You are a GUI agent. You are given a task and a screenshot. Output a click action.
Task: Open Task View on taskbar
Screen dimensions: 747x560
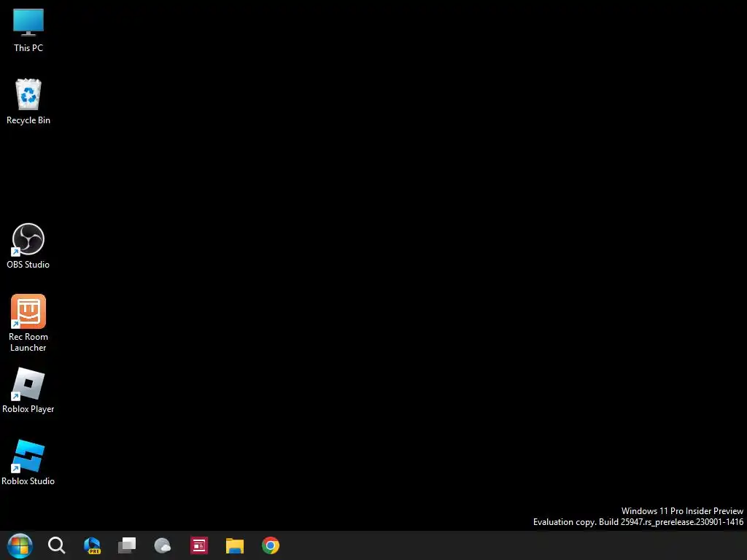(127, 545)
